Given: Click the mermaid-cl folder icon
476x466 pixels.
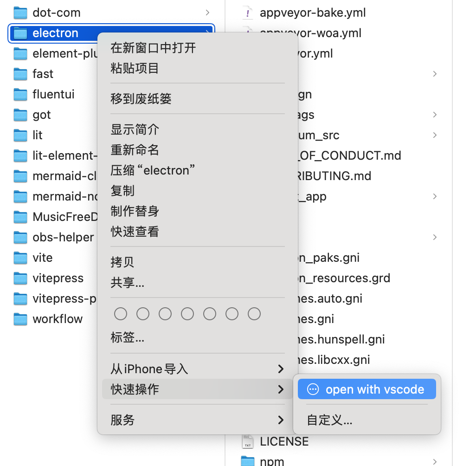Looking at the screenshot, I should (20, 176).
